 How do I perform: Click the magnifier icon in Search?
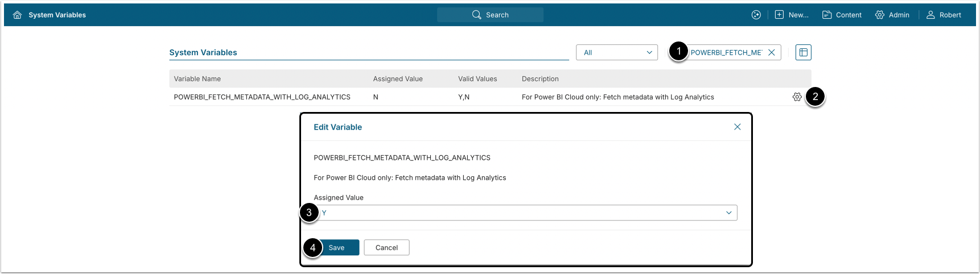pos(476,15)
